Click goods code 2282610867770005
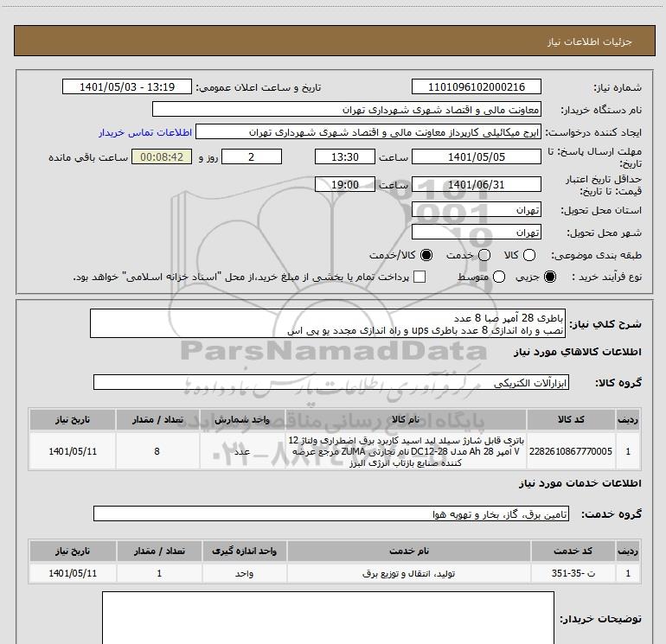The height and width of the screenshot is (644, 666). pos(571,451)
